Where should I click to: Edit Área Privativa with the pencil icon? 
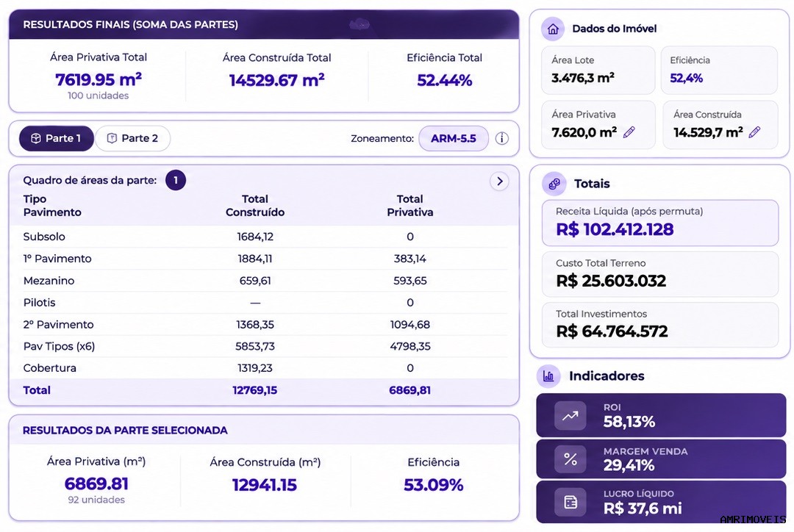point(629,132)
